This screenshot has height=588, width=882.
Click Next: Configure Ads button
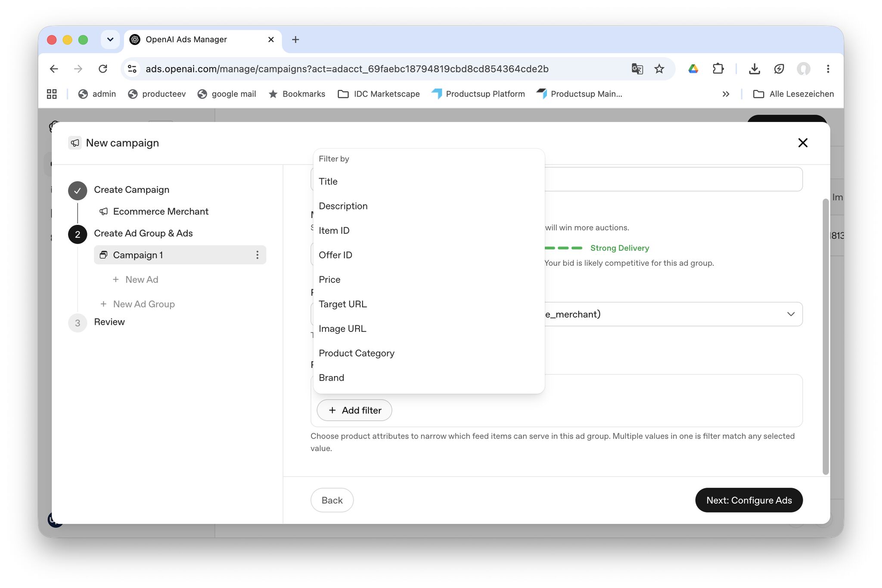pyautogui.click(x=748, y=500)
